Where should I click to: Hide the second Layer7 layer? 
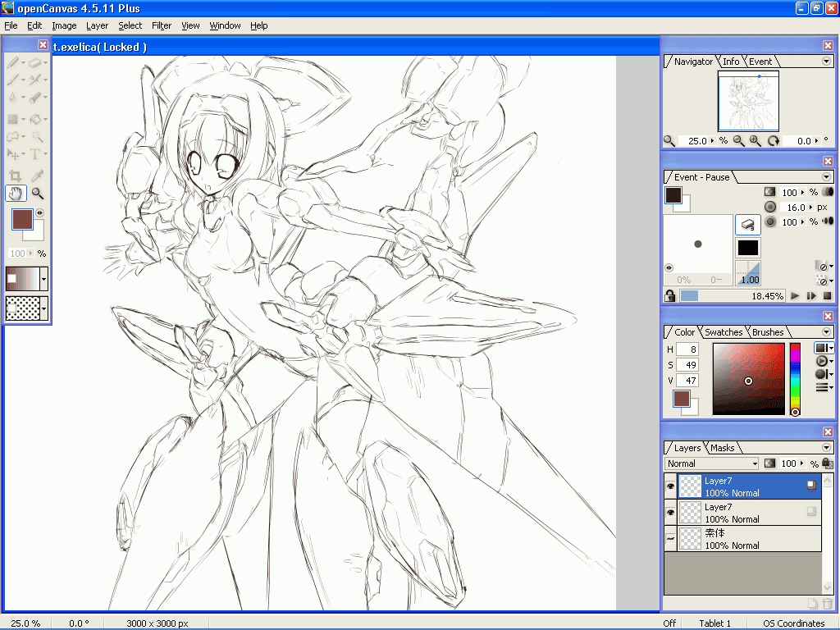671,513
